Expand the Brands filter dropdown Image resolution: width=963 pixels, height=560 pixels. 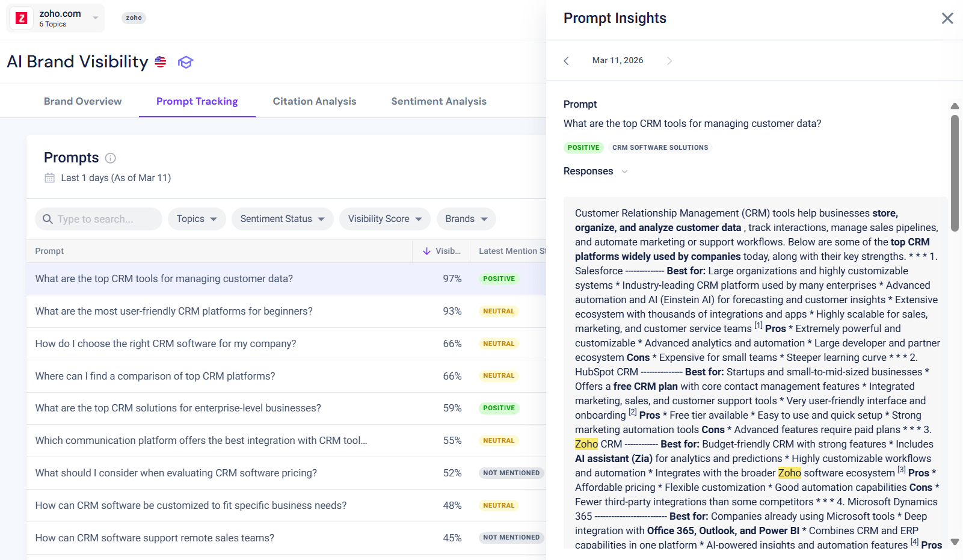pos(467,219)
